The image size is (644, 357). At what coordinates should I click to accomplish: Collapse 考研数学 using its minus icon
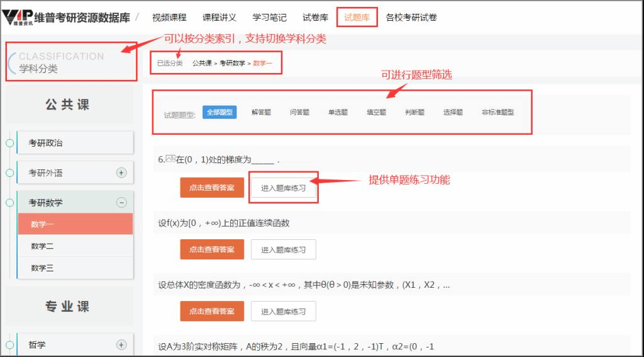click(122, 203)
